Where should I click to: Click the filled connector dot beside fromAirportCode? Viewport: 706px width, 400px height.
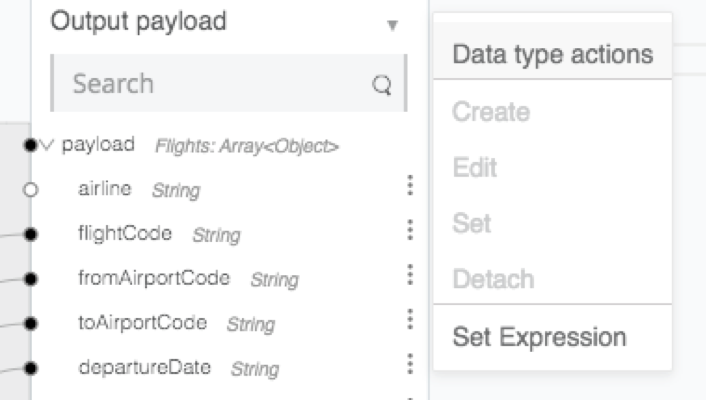click(31, 279)
